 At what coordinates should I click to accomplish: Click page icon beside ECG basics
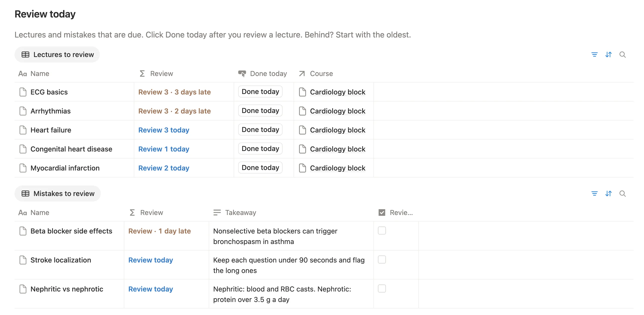23,92
